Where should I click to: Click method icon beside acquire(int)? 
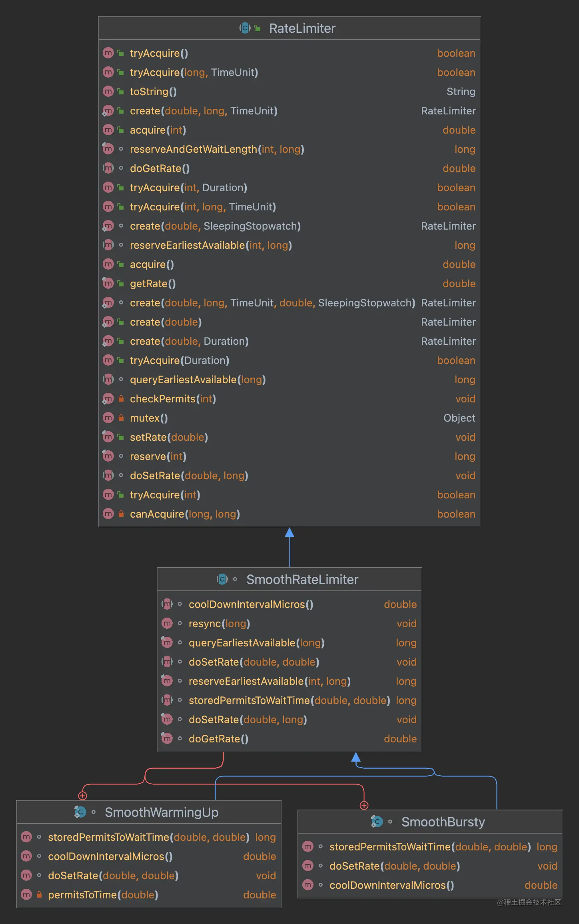(x=108, y=130)
